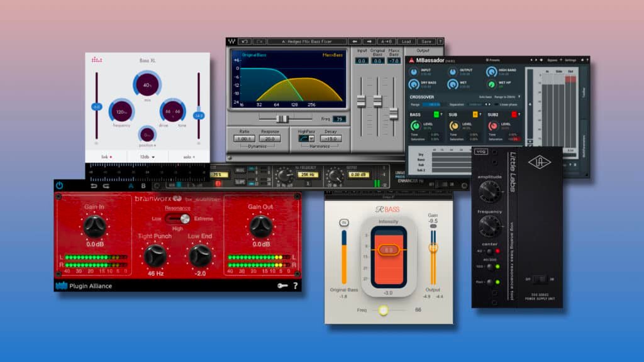Screen dimensions: 644x362
Task: Click Bypass in the MBassador header
Action: [x=552, y=60]
